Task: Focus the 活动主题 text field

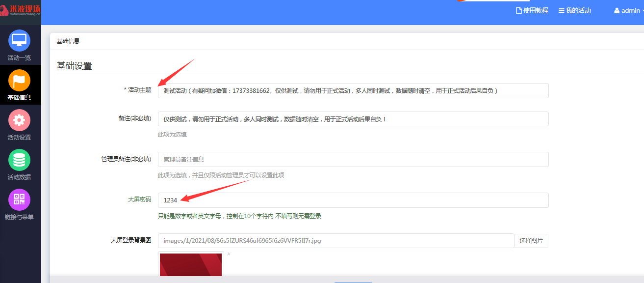Action: tap(353, 91)
